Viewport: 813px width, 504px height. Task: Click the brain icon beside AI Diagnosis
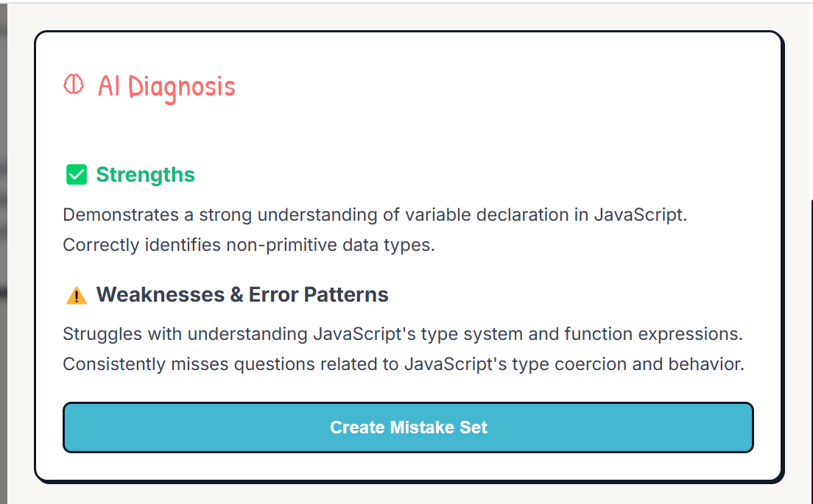click(74, 85)
